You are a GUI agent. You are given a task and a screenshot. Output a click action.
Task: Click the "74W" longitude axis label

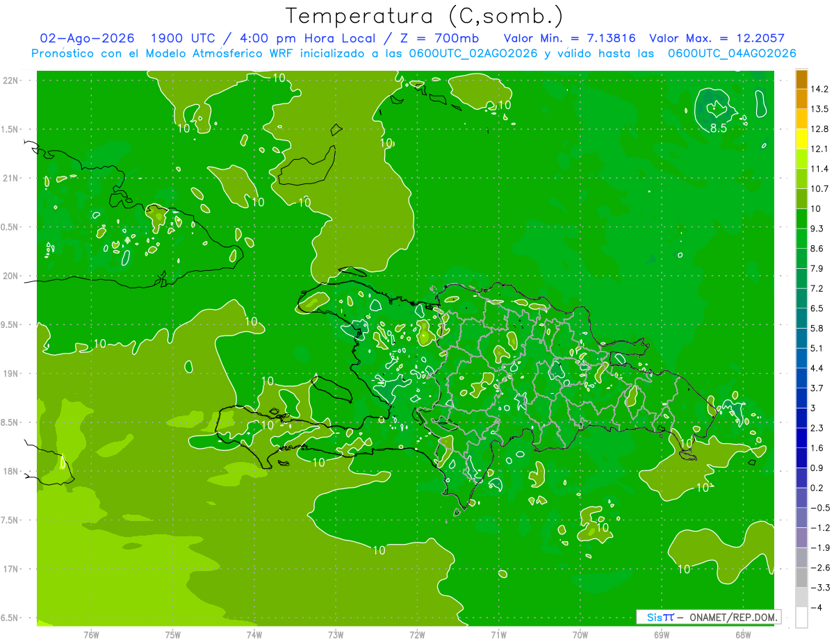(254, 635)
